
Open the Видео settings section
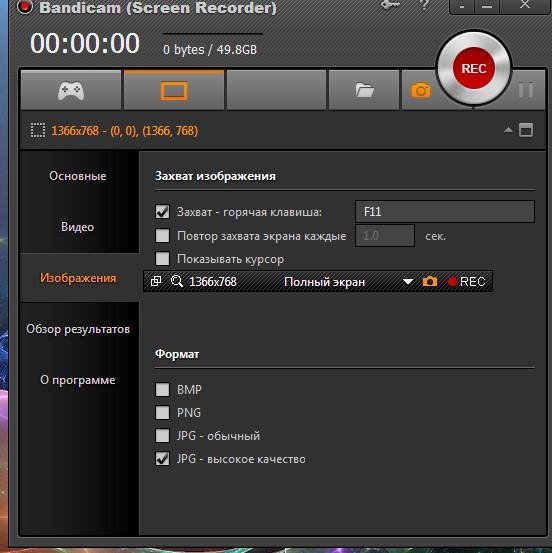pyautogui.click(x=78, y=226)
